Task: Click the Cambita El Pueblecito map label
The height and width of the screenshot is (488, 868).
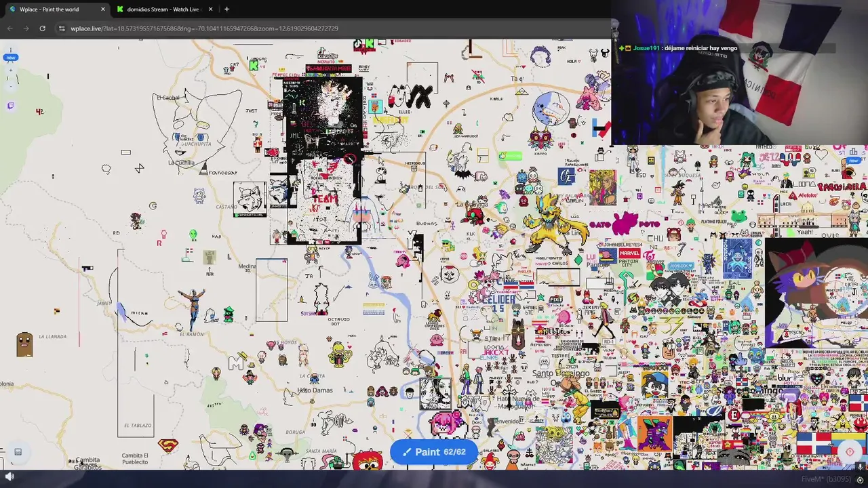Action: coord(135,459)
